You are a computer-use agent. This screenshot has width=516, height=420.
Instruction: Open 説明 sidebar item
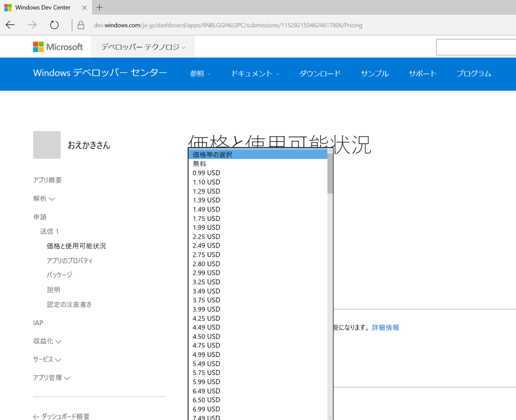pos(53,290)
